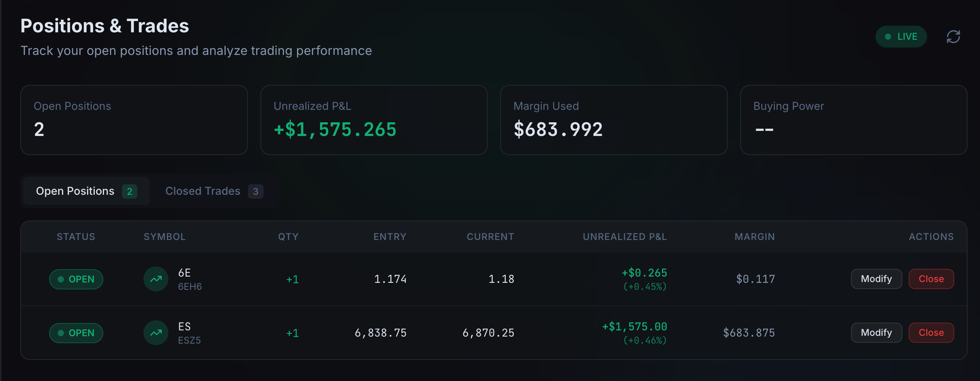Select the trend chart icon beside ES symbol
Viewport: 980px width, 381px height.
click(x=156, y=333)
